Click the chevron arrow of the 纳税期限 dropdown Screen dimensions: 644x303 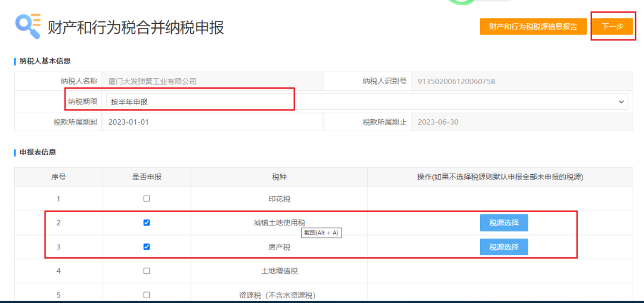(x=621, y=102)
